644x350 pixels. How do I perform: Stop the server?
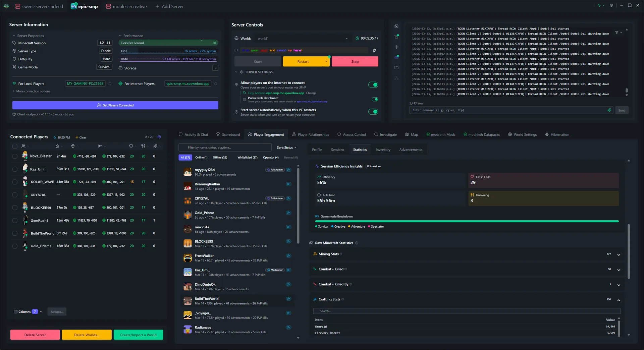click(355, 61)
